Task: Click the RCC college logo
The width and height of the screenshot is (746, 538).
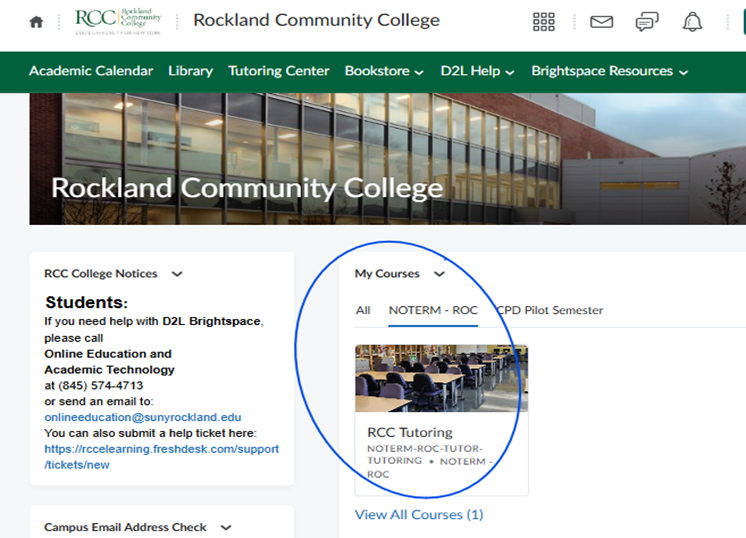Action: [118, 21]
